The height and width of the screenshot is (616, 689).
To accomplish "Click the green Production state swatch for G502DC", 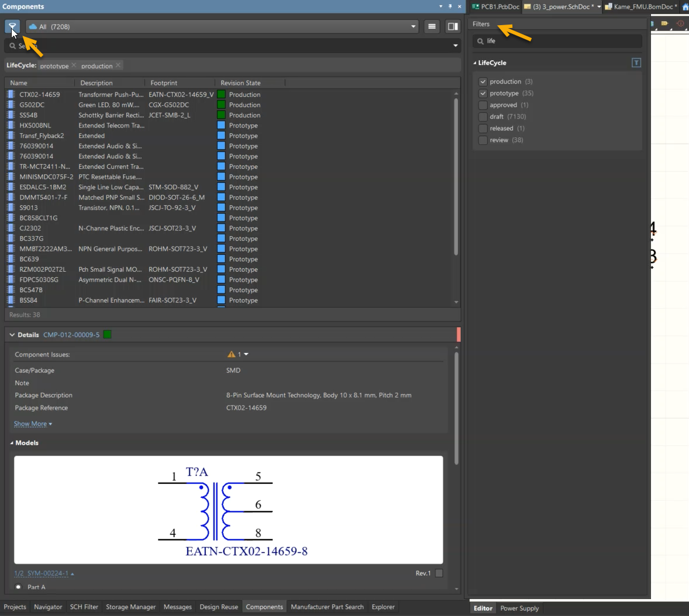I will click(221, 105).
